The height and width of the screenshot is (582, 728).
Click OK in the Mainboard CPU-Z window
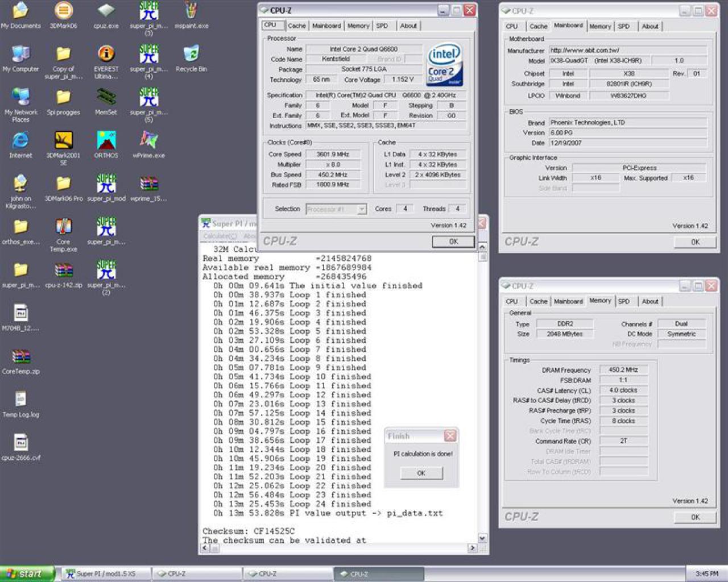[695, 242]
